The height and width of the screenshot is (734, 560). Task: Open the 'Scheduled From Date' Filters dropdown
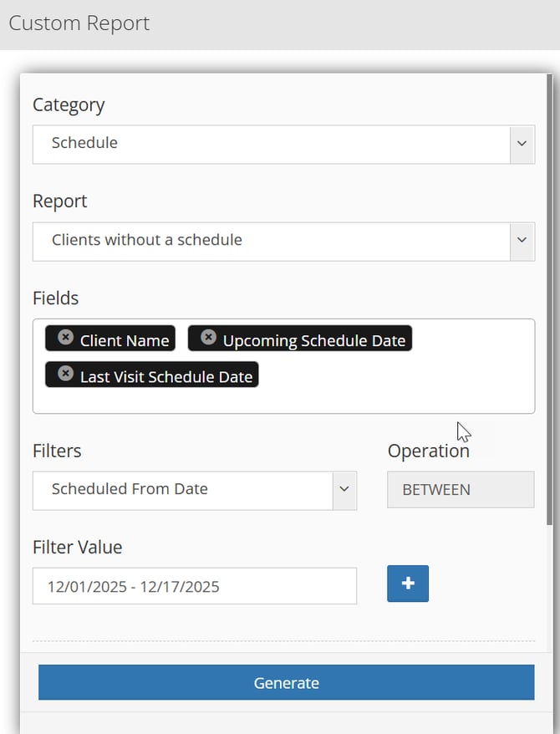point(182,490)
